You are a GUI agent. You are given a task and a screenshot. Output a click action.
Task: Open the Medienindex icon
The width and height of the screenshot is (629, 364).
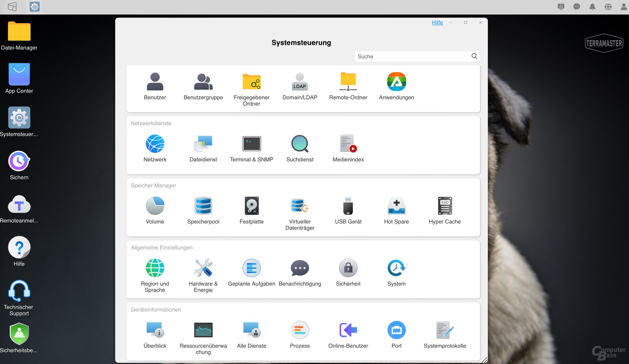348,144
